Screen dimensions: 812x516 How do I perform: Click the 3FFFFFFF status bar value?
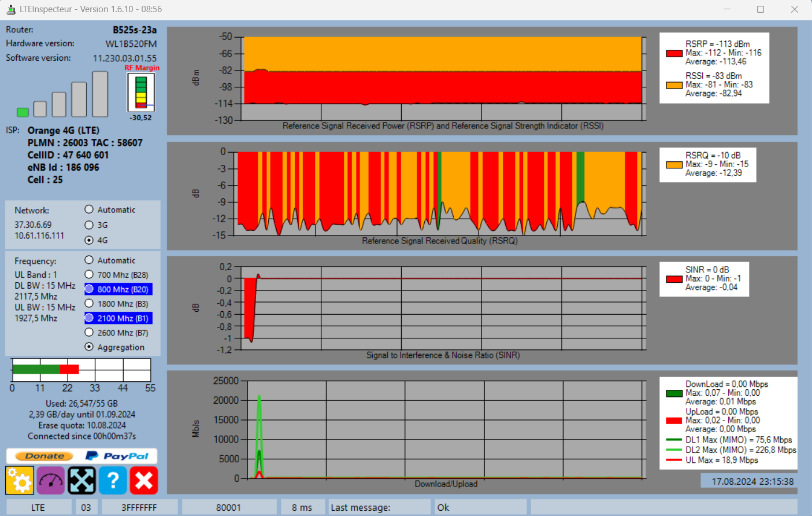point(139,507)
